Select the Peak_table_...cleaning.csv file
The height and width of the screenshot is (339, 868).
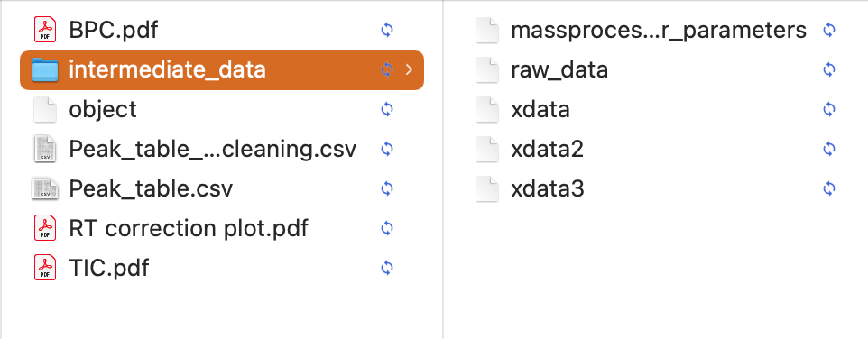[x=213, y=149]
